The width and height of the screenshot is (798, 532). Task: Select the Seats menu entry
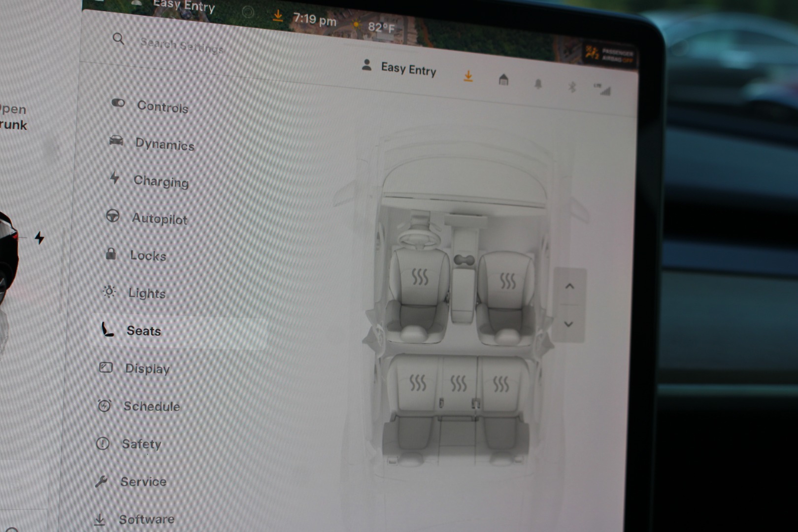[x=144, y=331]
